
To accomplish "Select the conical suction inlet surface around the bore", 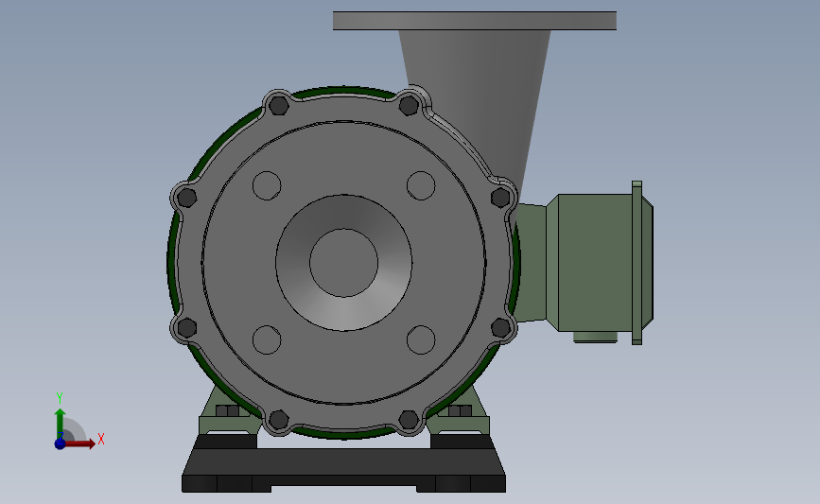I will coord(343,315).
